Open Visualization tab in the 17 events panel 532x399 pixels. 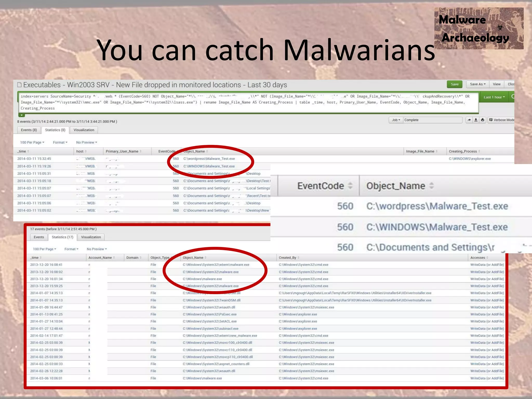pos(91,237)
